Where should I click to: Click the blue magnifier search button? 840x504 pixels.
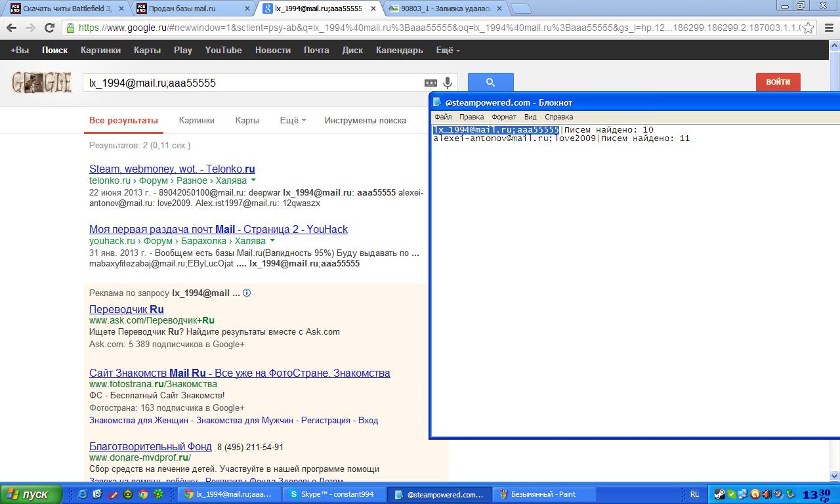tap(490, 82)
